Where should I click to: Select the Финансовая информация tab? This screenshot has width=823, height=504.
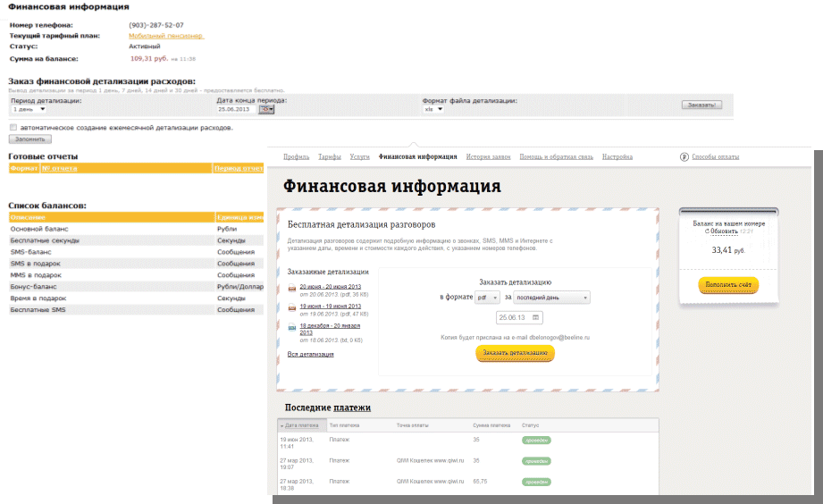(418, 157)
